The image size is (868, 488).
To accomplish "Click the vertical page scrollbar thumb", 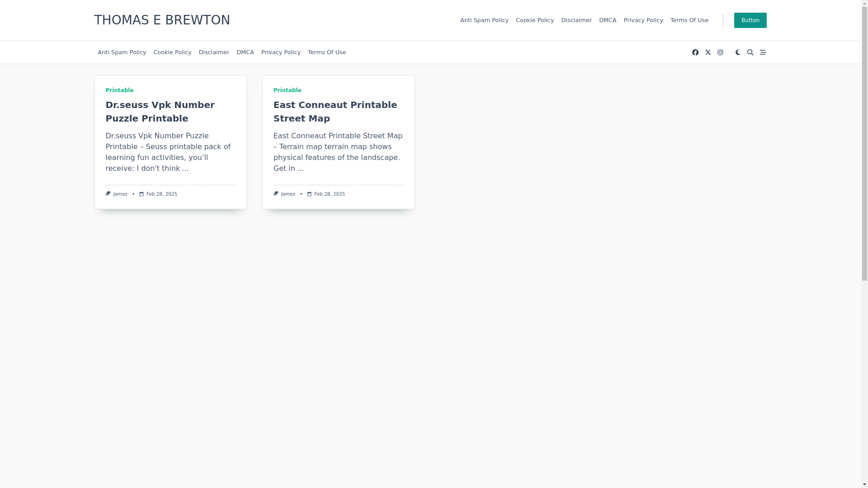I will click(x=864, y=143).
